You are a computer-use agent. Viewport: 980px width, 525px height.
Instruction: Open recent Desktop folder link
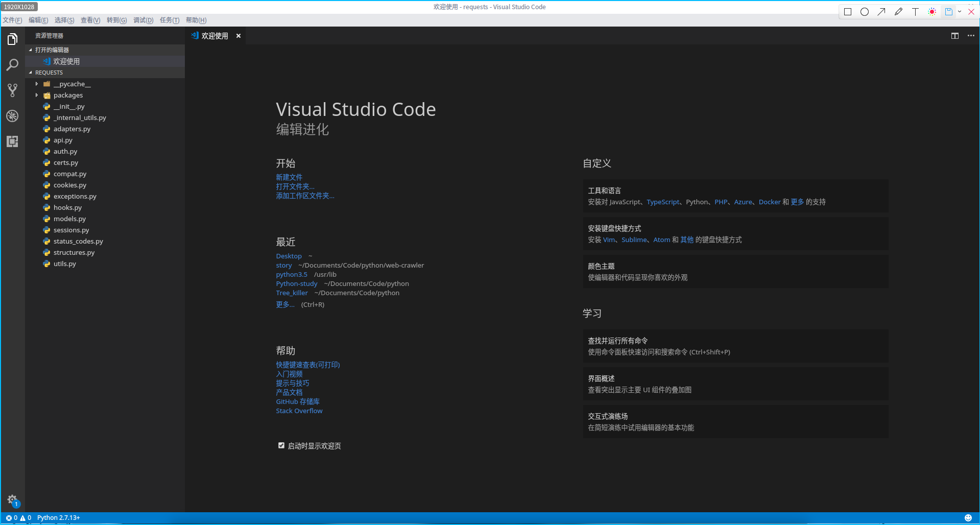[x=289, y=256]
